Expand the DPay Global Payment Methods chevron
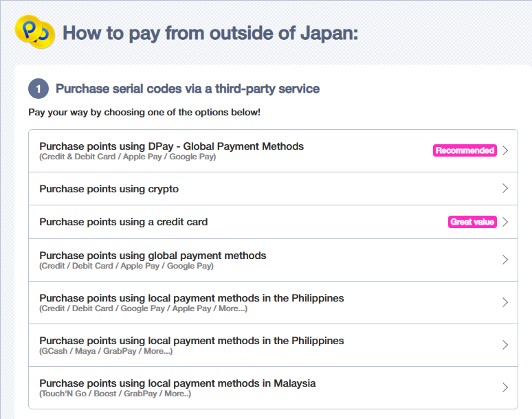The width and height of the screenshot is (532, 419). tap(505, 150)
